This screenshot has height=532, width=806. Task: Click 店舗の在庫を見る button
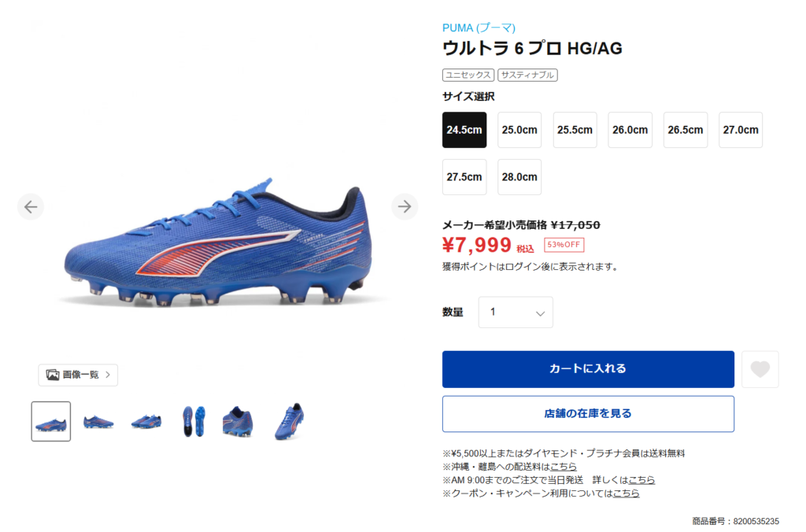click(x=588, y=414)
